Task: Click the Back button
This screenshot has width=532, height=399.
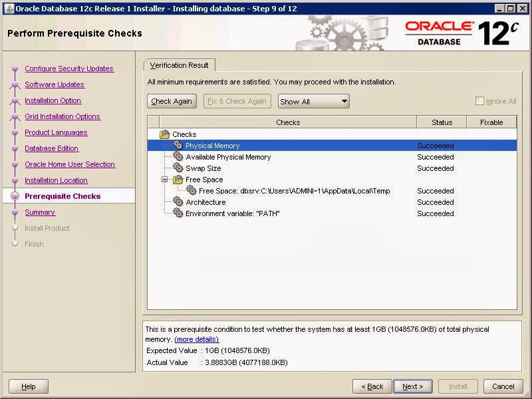Action: [x=372, y=386]
